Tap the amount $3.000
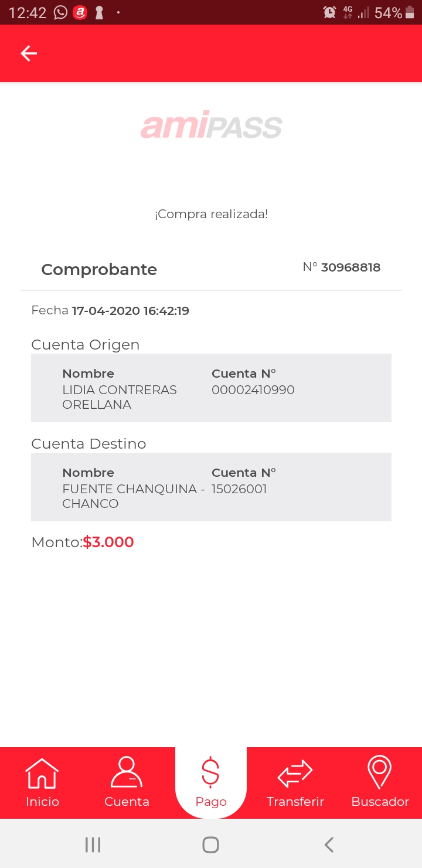 (108, 542)
